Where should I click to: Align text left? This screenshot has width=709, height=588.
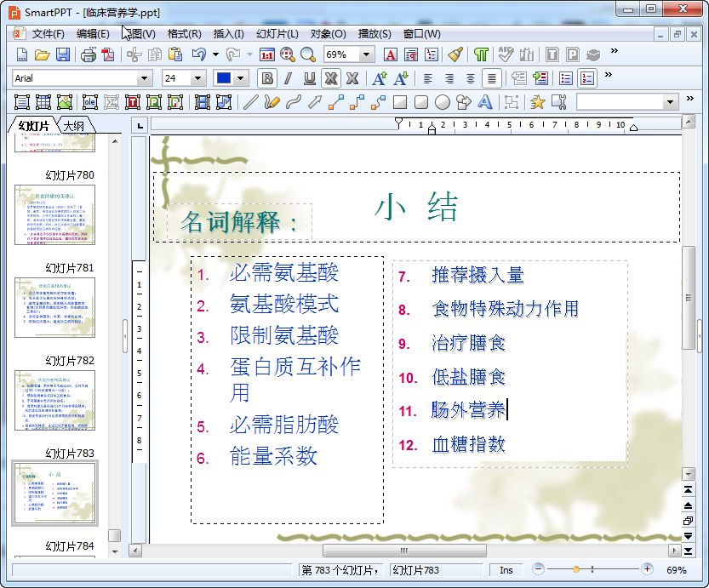tap(428, 78)
